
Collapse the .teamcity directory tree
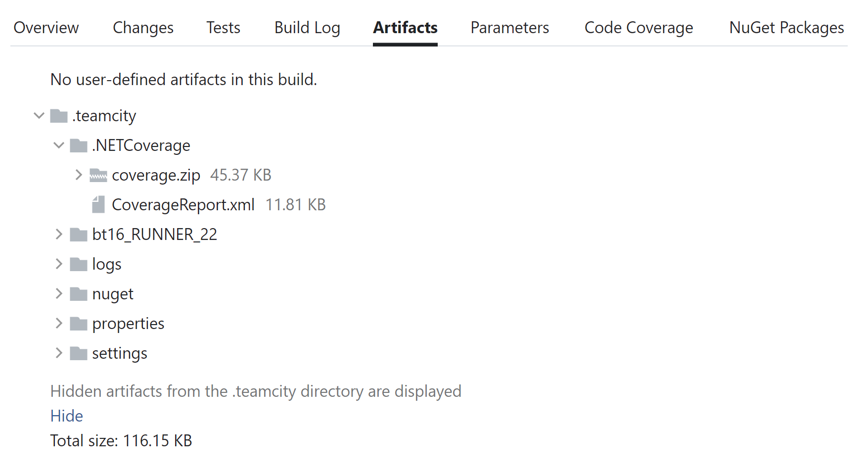pos(39,115)
